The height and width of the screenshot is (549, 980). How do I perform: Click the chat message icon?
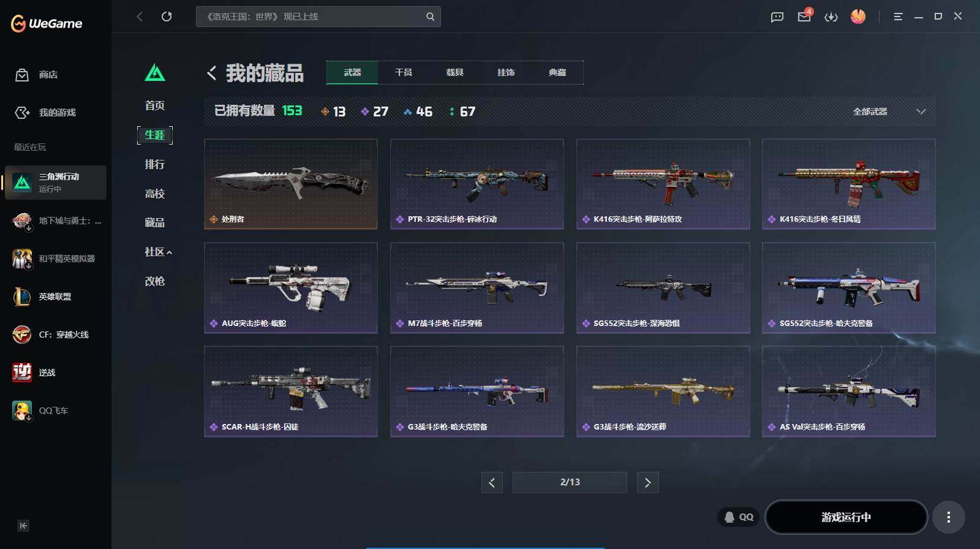[777, 17]
